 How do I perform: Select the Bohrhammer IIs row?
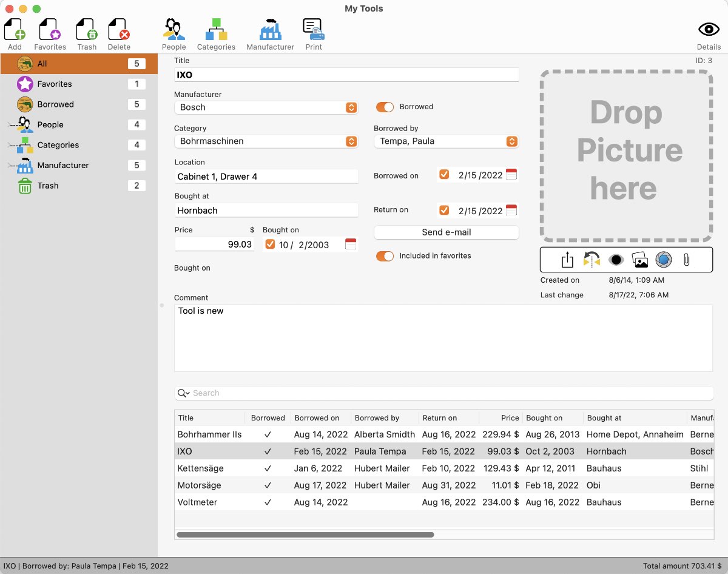click(444, 434)
